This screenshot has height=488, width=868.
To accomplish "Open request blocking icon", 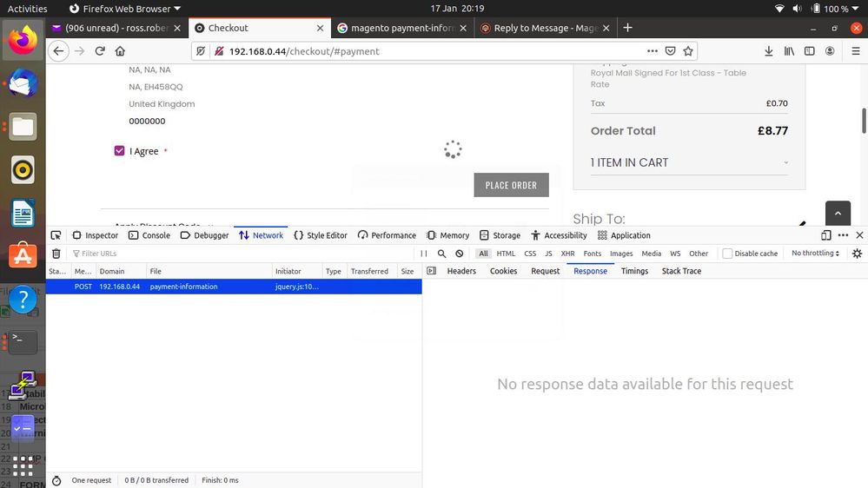I will [460, 254].
